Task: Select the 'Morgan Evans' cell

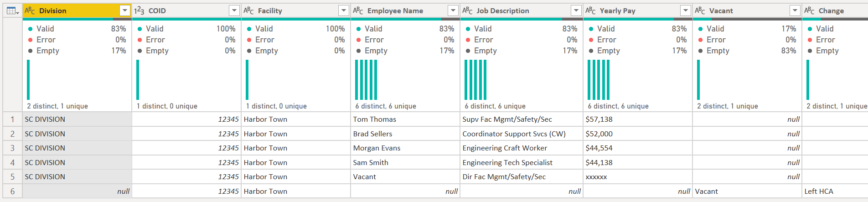Action: pos(405,148)
